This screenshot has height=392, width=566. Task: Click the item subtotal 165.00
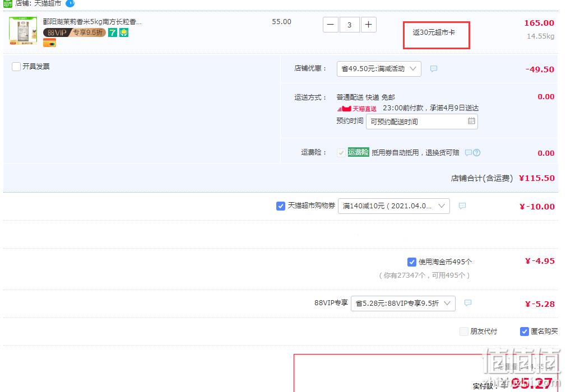coord(539,23)
